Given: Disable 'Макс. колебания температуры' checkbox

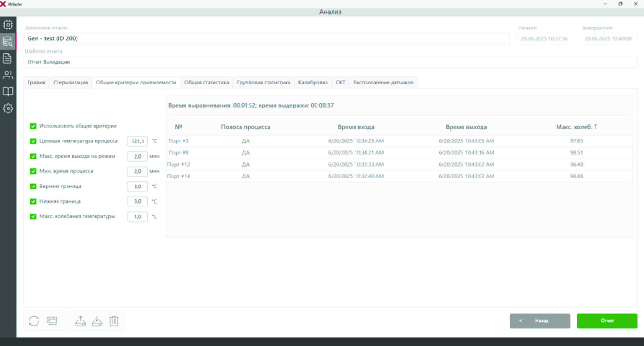Looking at the screenshot, I should [33, 216].
